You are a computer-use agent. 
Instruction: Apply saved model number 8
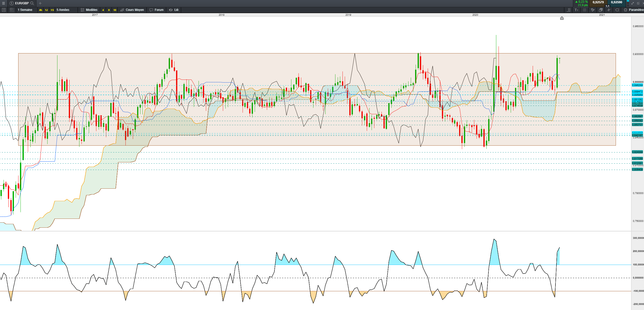pyautogui.click(x=109, y=10)
